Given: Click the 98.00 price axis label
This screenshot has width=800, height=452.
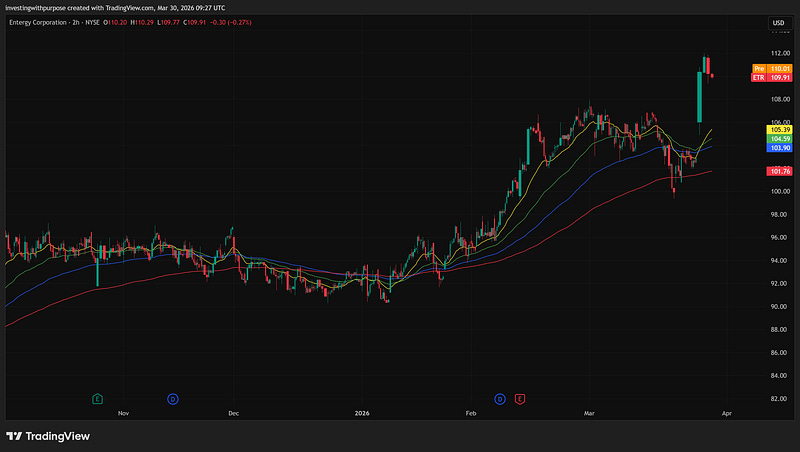Looking at the screenshot, I should pyautogui.click(x=780, y=215).
